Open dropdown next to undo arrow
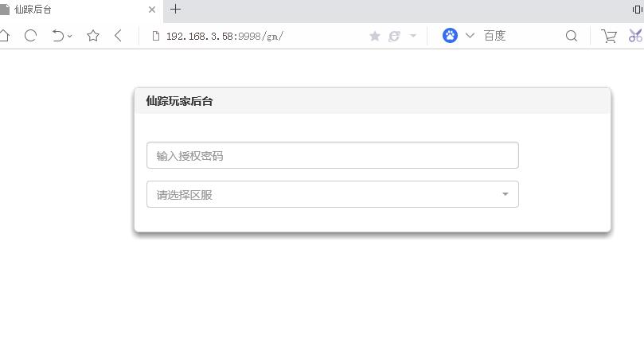The image size is (644, 339). (70, 36)
